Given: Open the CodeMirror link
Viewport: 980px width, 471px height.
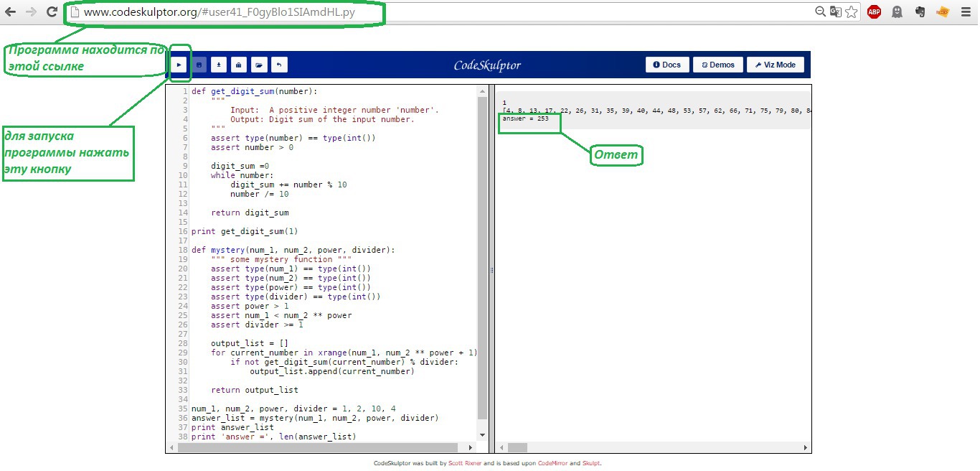Looking at the screenshot, I should [x=552, y=463].
